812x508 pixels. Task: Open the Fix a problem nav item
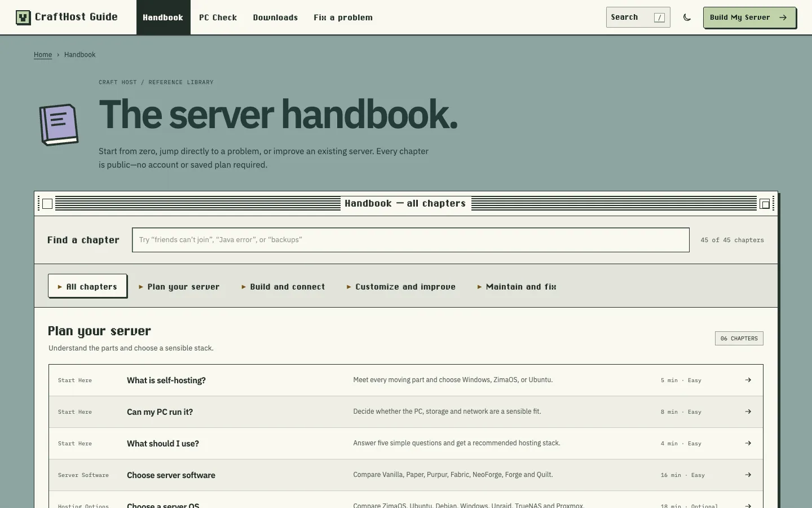pyautogui.click(x=343, y=17)
